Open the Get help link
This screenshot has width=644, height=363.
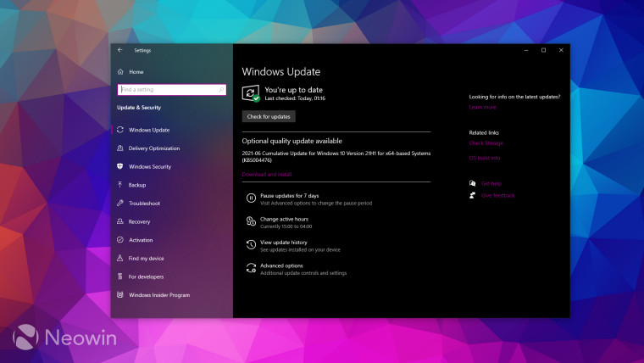tap(491, 183)
